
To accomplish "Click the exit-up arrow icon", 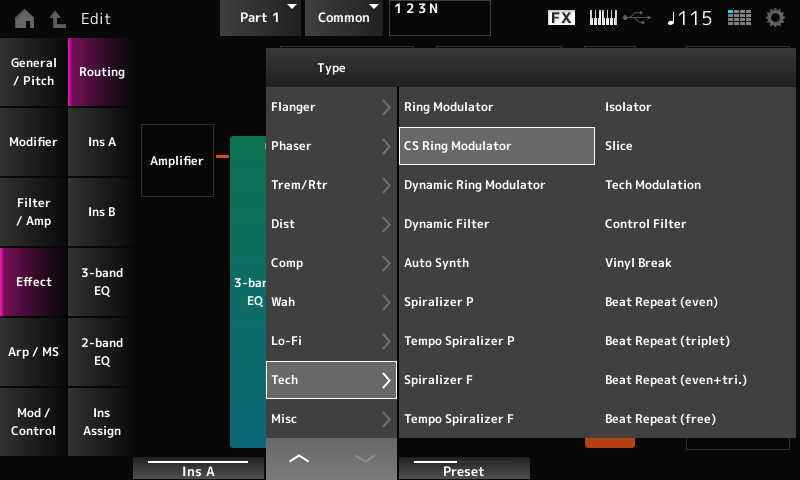I will pos(58,18).
